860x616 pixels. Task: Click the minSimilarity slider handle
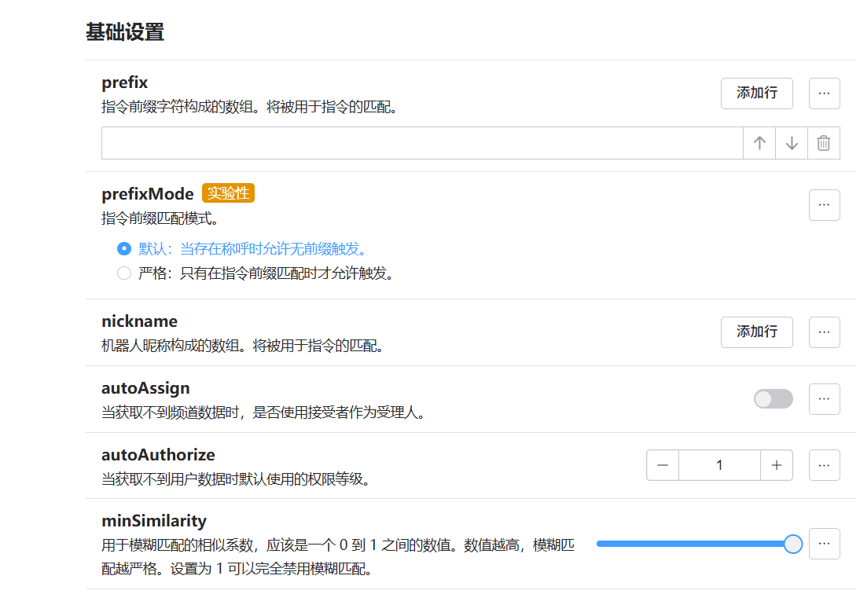[792, 544]
